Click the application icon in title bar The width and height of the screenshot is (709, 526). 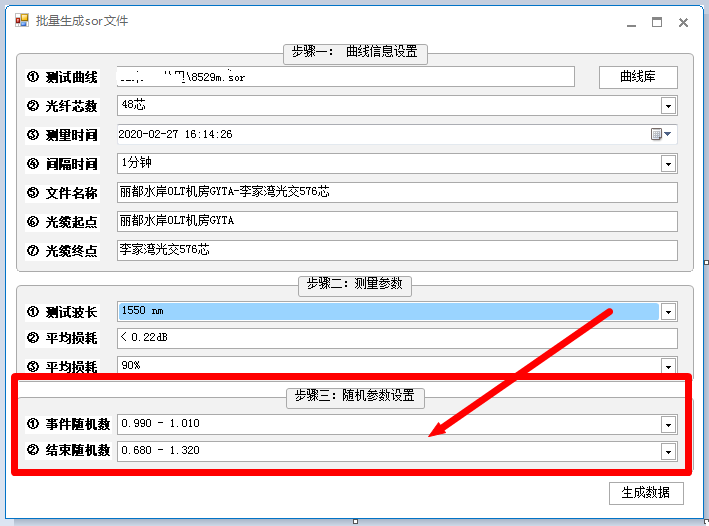[x=21, y=20]
